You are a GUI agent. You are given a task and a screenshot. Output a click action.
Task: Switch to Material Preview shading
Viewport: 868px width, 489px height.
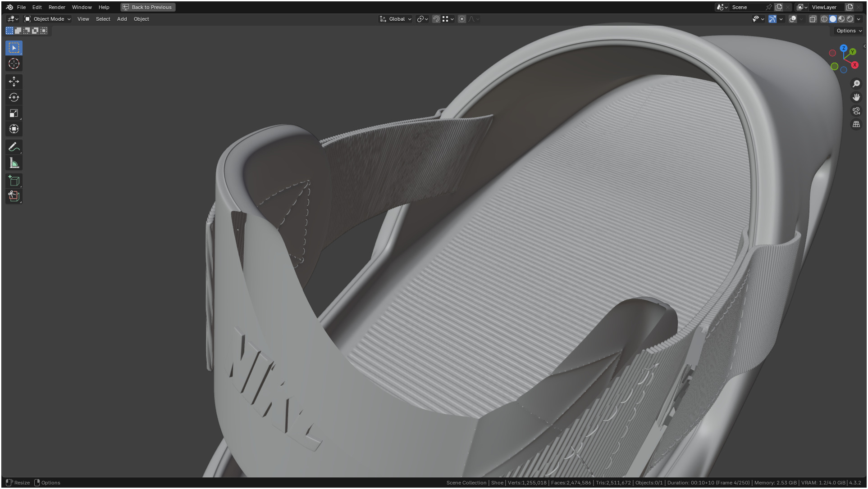point(841,19)
